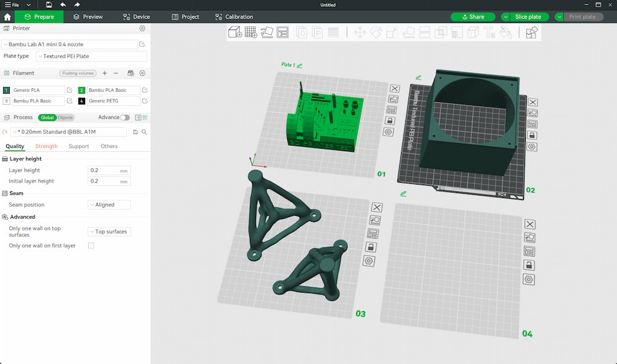Remove plate 01 with X icon
Screen dimensions: 617x364
pos(395,89)
